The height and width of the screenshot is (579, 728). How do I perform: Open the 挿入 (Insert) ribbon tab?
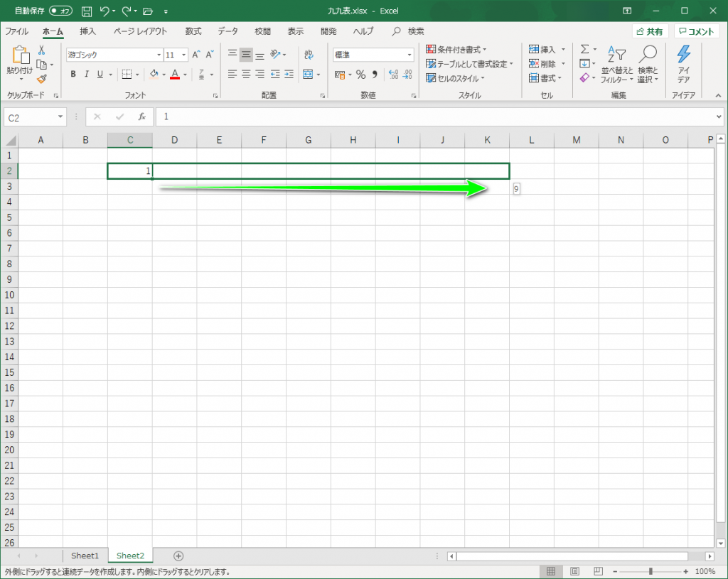point(88,31)
